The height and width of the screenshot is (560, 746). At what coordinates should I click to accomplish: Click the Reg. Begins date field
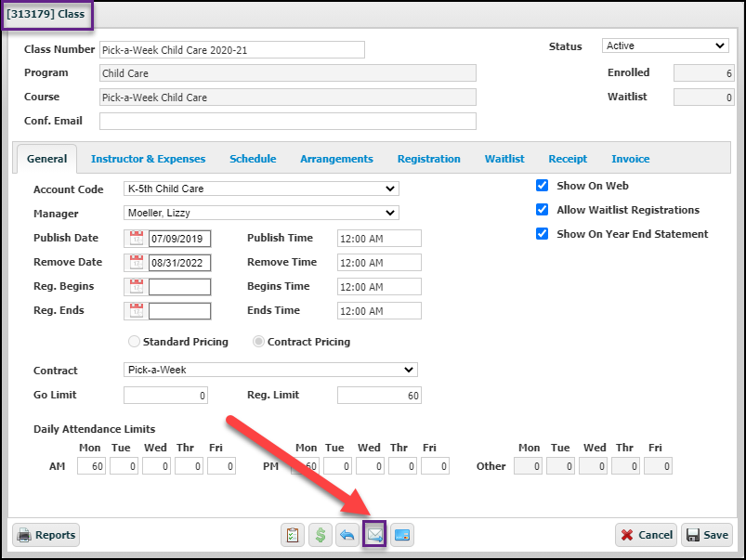pyautogui.click(x=180, y=287)
